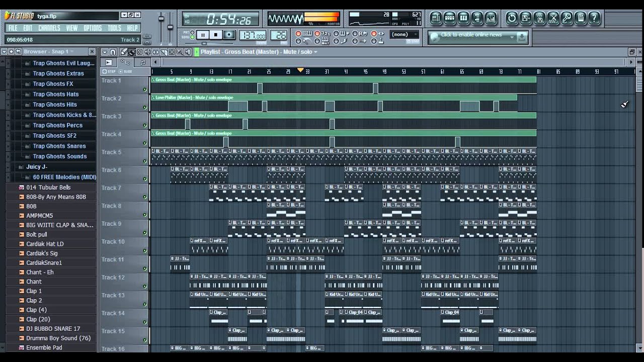Image resolution: width=644 pixels, height=362 pixels.
Task: Switch to the note-icon playlist tab
Action: tap(142, 62)
